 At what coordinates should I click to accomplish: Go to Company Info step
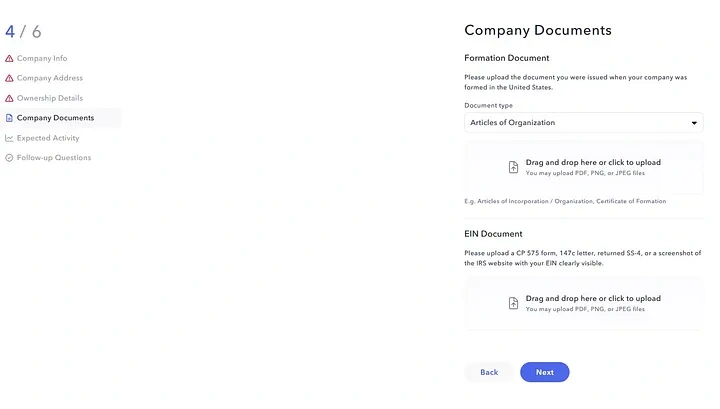42,59
